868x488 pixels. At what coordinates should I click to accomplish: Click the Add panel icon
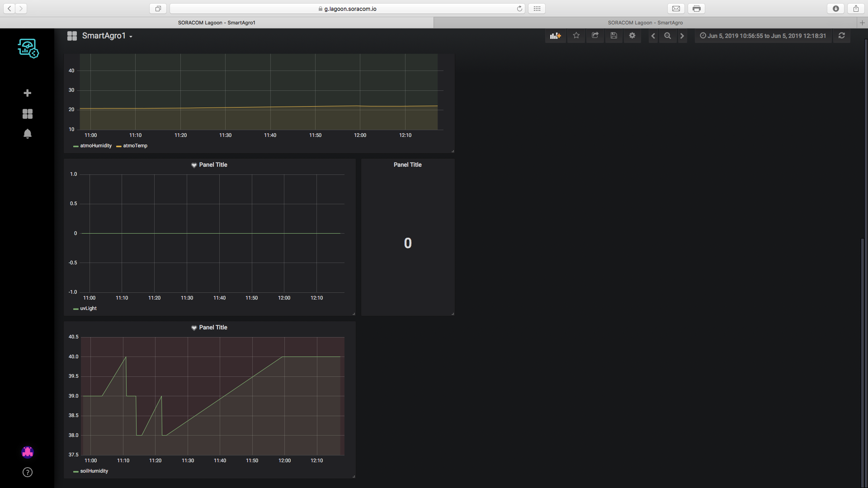[x=555, y=36]
